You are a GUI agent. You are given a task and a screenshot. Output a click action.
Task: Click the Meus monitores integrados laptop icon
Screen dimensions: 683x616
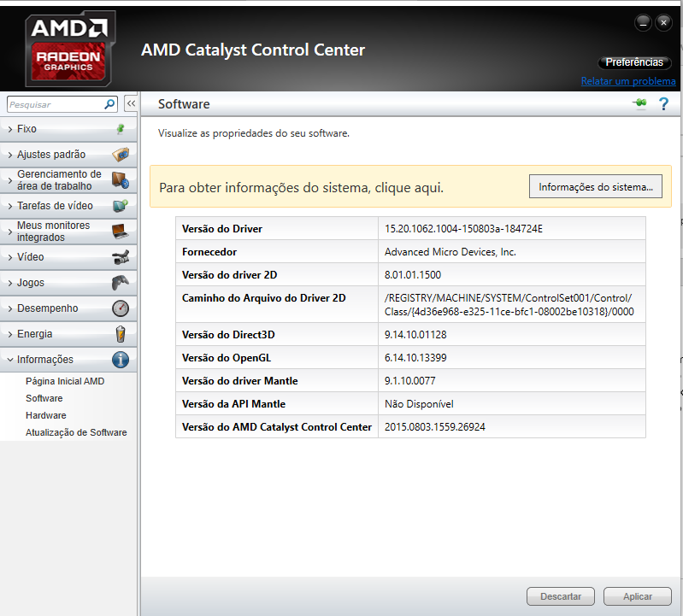(x=121, y=232)
